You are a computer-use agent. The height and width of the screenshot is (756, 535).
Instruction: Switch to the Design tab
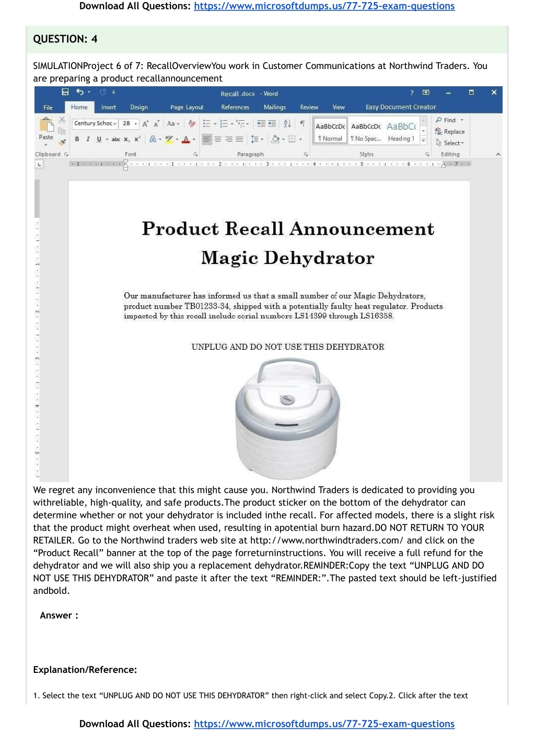point(139,107)
